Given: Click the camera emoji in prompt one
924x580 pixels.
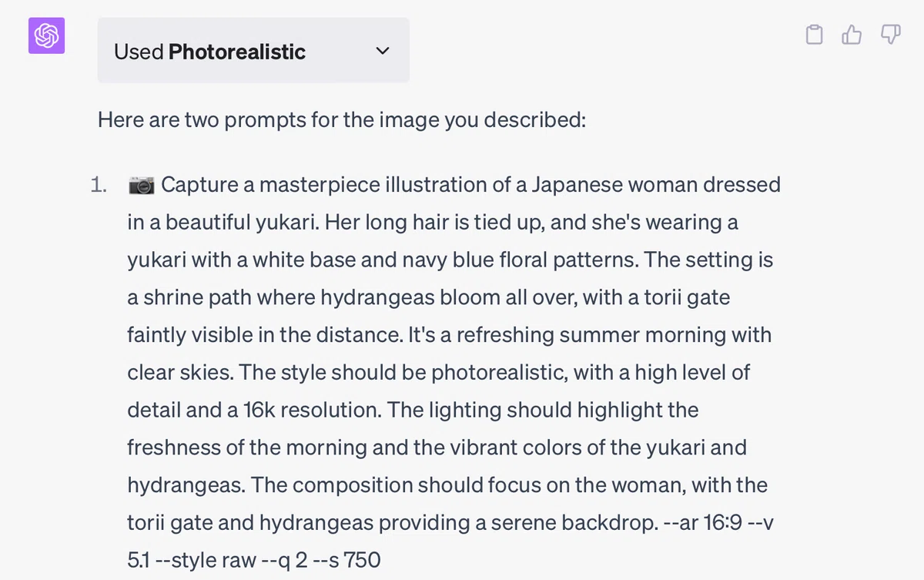Looking at the screenshot, I should click(142, 186).
